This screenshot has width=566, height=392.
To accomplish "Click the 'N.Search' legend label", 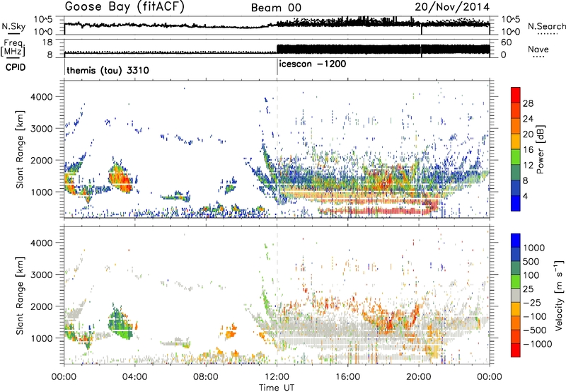I will coord(546,26).
